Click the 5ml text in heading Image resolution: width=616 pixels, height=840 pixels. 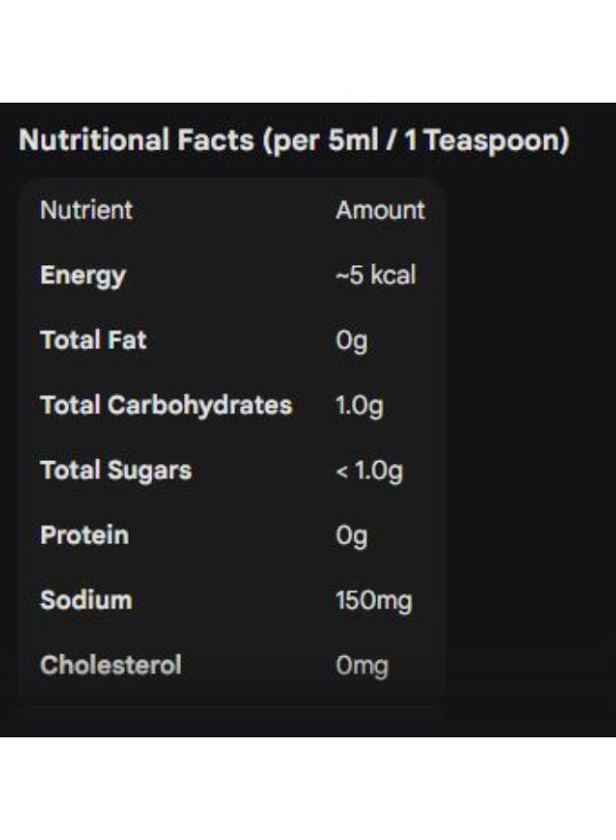click(x=353, y=140)
